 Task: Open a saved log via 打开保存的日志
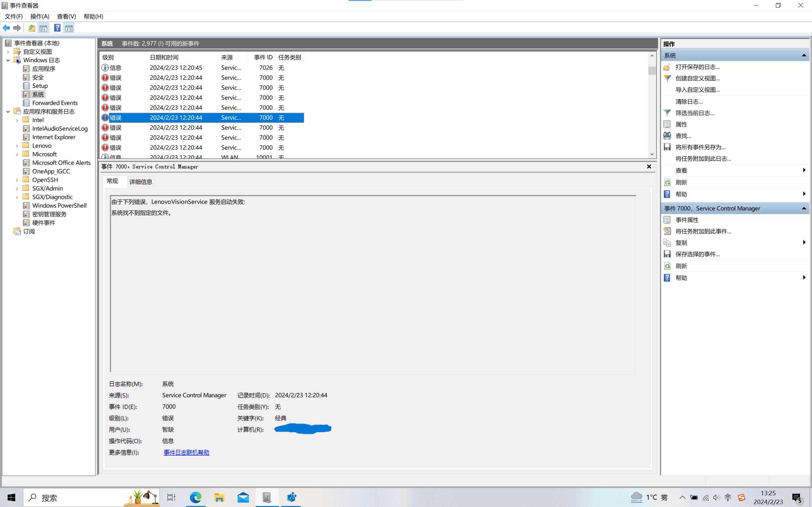coord(697,67)
